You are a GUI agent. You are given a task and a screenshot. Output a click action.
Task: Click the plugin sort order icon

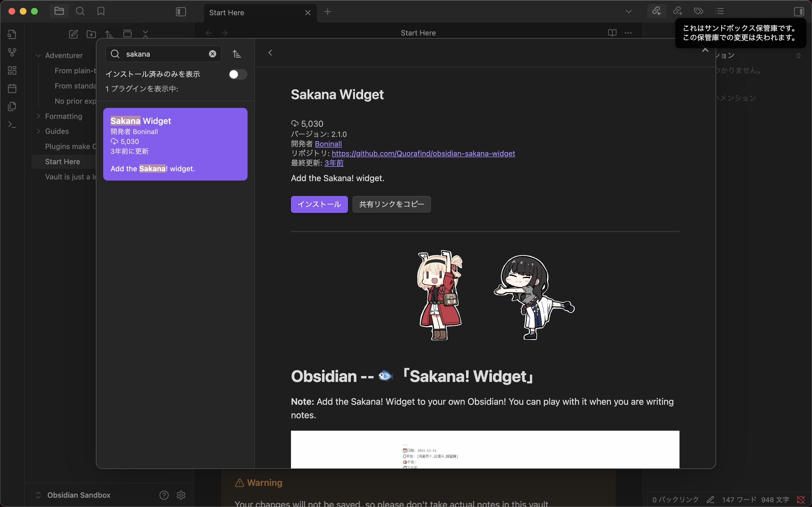pyautogui.click(x=237, y=54)
